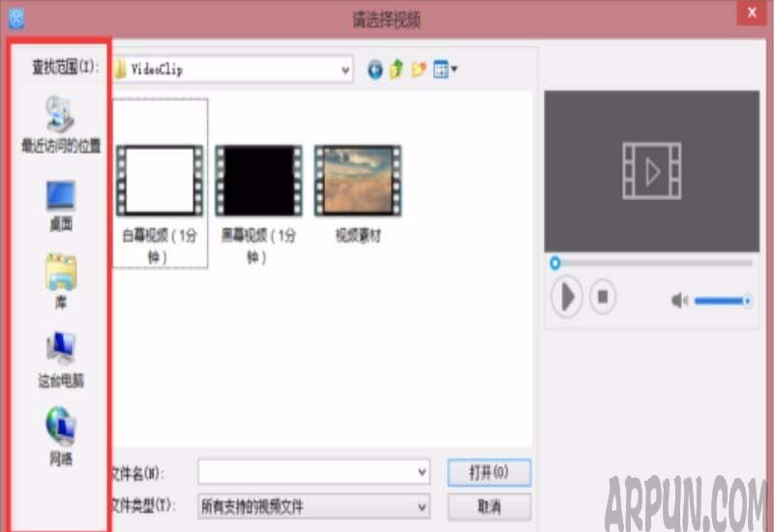Click the Recent Places (最近访问的位置) icon
The height and width of the screenshot is (532, 774).
(x=60, y=116)
